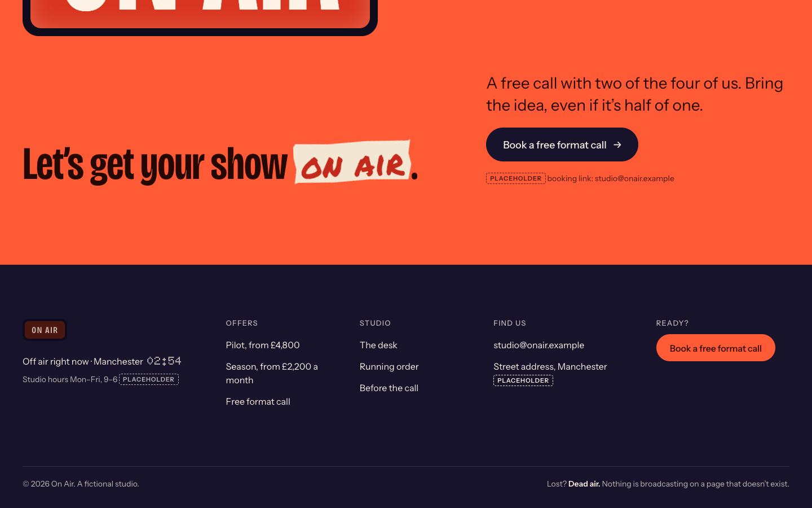The height and width of the screenshot is (508, 812).
Task: Click PLACEHOLDER tag before booking link text
Action: coord(516,178)
